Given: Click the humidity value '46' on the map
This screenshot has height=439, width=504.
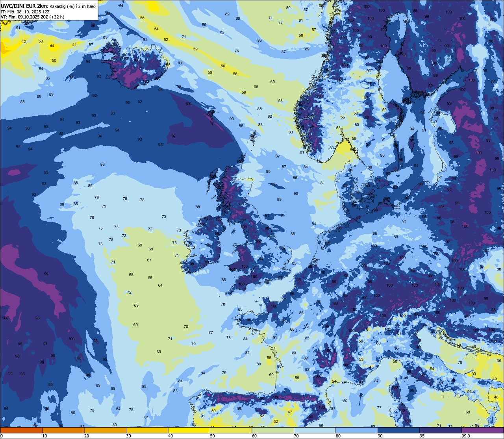Looking at the screenshot, I should coord(474,347).
